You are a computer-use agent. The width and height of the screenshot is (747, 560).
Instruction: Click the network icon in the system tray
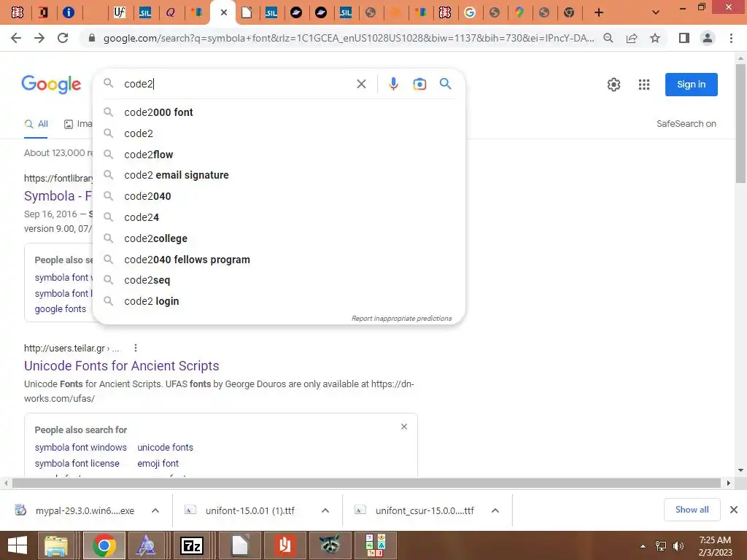(x=661, y=546)
